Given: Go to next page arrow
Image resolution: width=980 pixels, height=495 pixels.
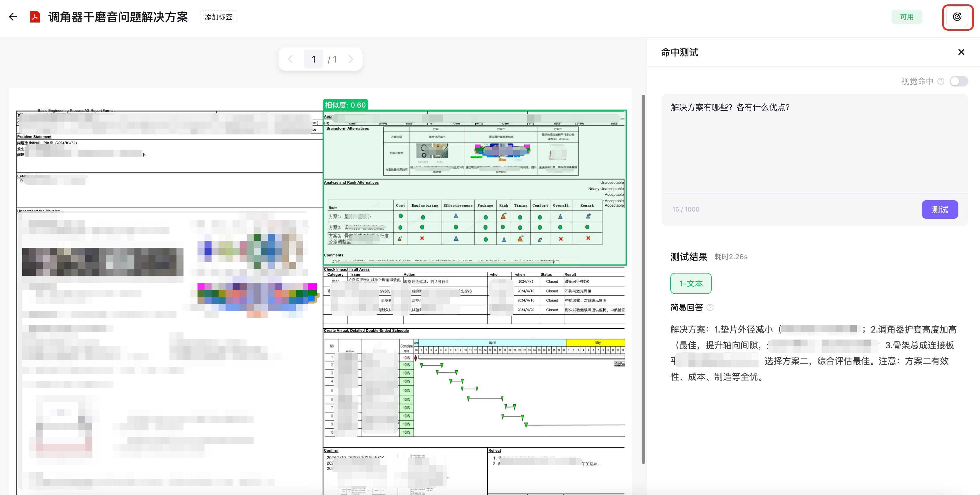Looking at the screenshot, I should [351, 59].
